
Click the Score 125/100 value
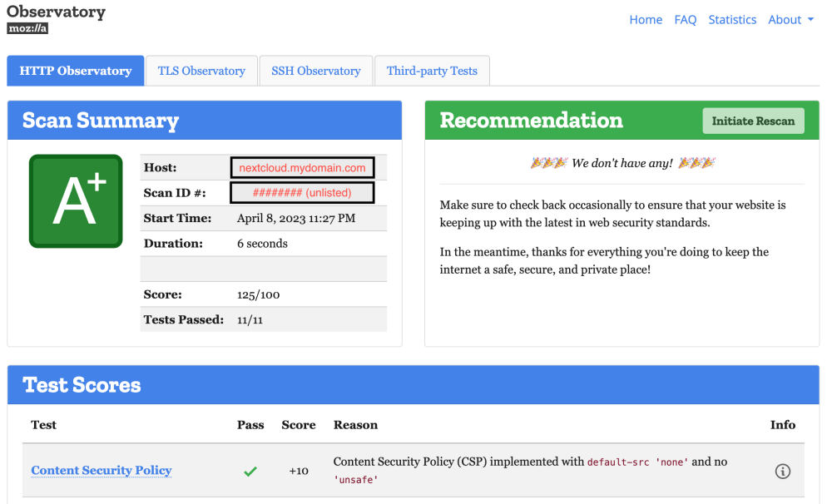pyautogui.click(x=259, y=295)
